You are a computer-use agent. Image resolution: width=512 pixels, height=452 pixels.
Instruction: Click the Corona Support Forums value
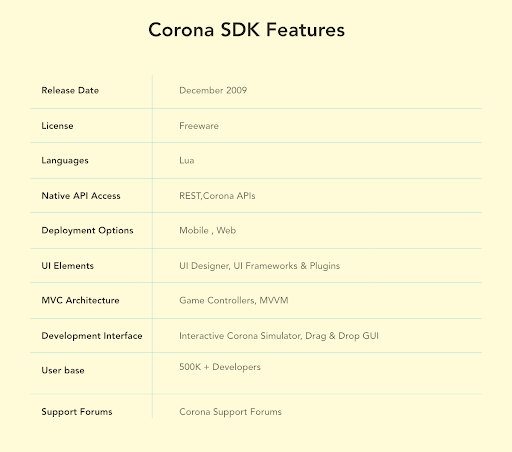click(230, 412)
